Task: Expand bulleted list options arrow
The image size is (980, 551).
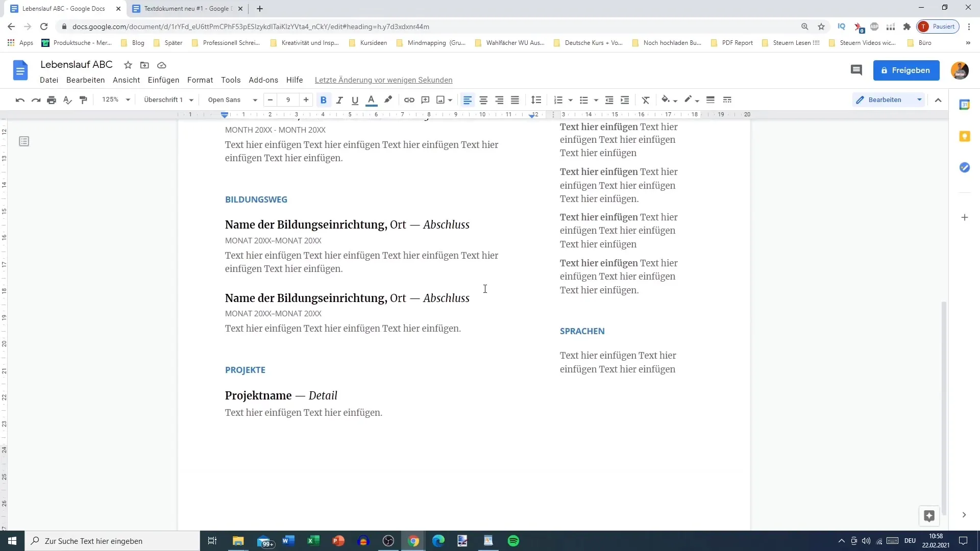Action: [x=596, y=100]
